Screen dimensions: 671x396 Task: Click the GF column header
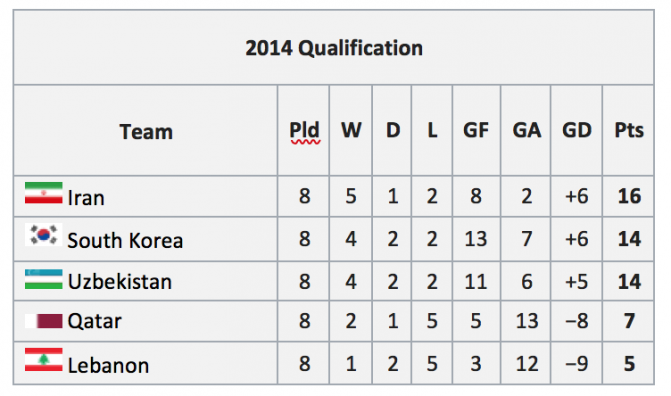click(x=476, y=131)
